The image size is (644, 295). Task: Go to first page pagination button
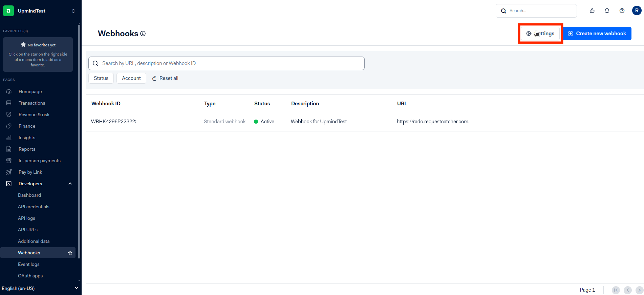[616, 290]
